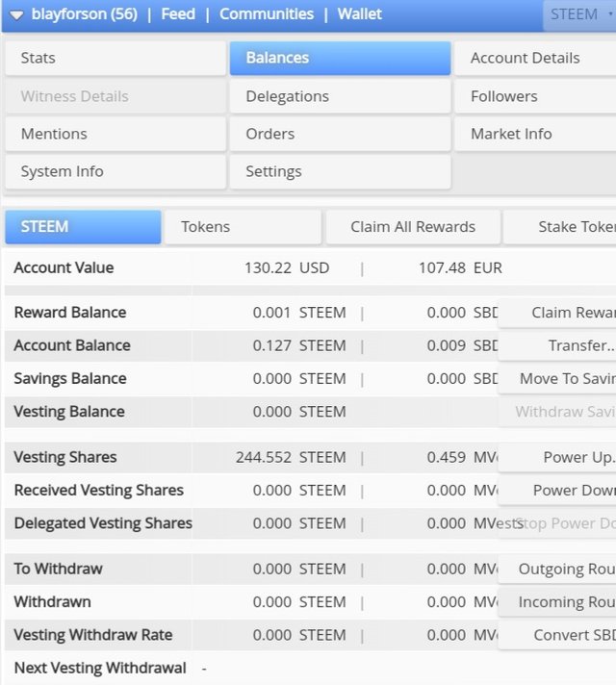Open the Communities link

click(x=267, y=14)
